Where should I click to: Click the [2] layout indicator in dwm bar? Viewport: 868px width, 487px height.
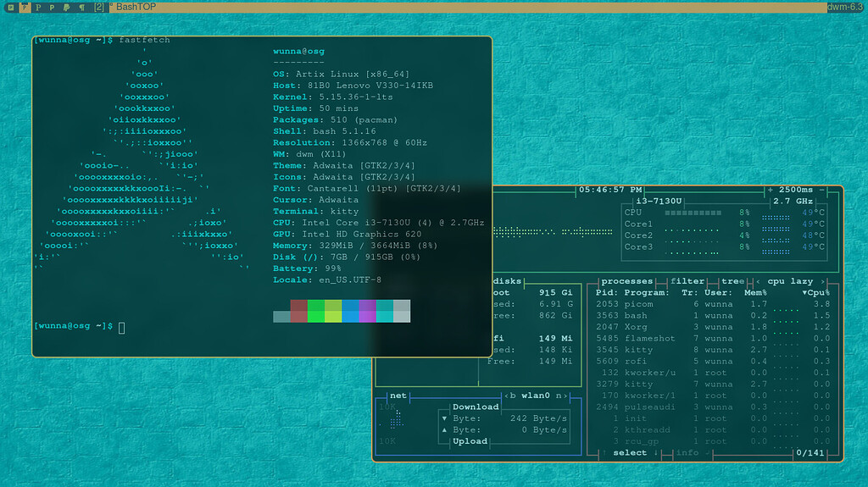coord(99,7)
